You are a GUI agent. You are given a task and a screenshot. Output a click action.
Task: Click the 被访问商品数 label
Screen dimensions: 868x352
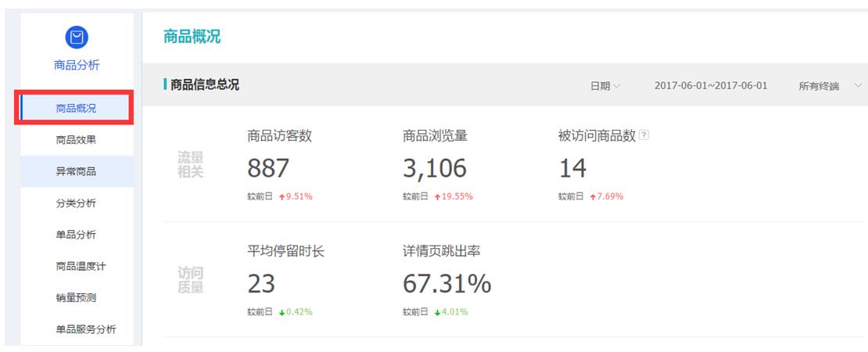pos(597,136)
